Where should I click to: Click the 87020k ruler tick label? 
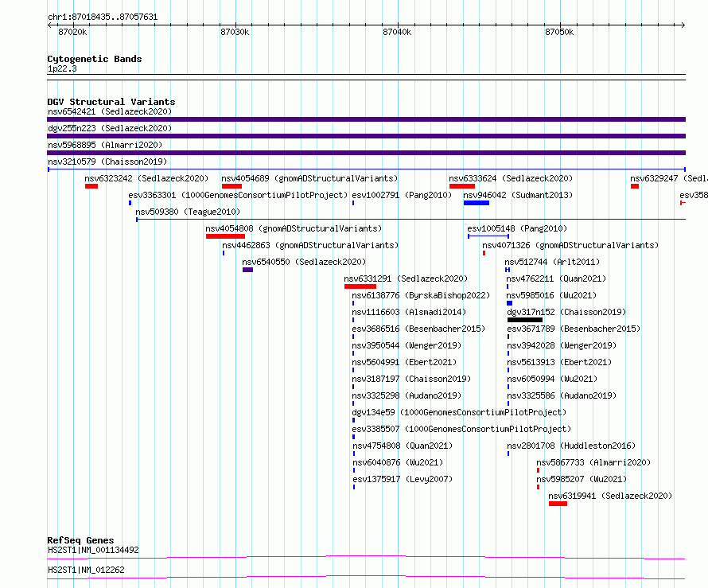pyautogui.click(x=72, y=32)
